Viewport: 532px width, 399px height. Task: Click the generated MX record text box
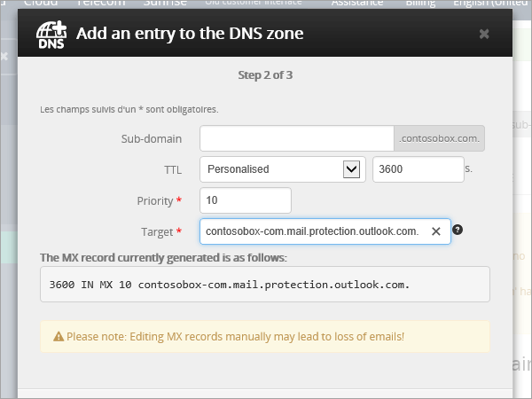(265, 286)
